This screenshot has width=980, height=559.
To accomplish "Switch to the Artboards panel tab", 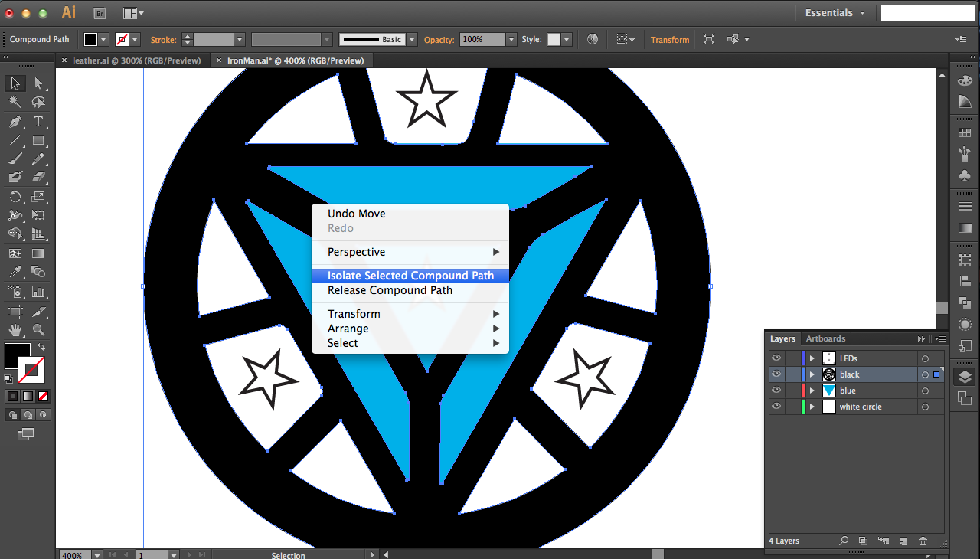I will click(825, 338).
